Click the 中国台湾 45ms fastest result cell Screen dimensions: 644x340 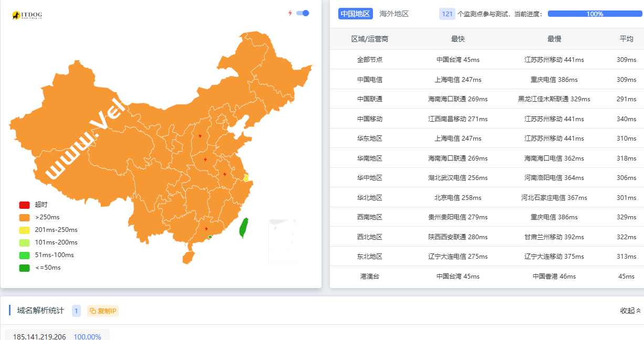coord(459,59)
